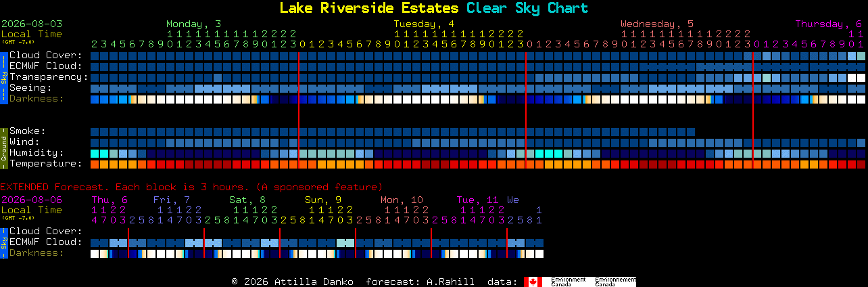Image resolution: width=868 pixels, height=287 pixels.
Task: Select the Mon, 10 extended day header
Action: (402, 200)
